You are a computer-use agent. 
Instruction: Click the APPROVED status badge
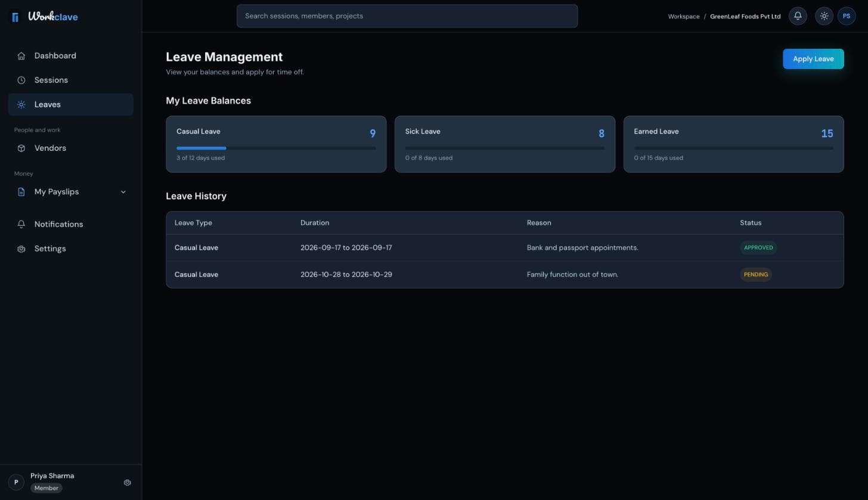coord(758,248)
